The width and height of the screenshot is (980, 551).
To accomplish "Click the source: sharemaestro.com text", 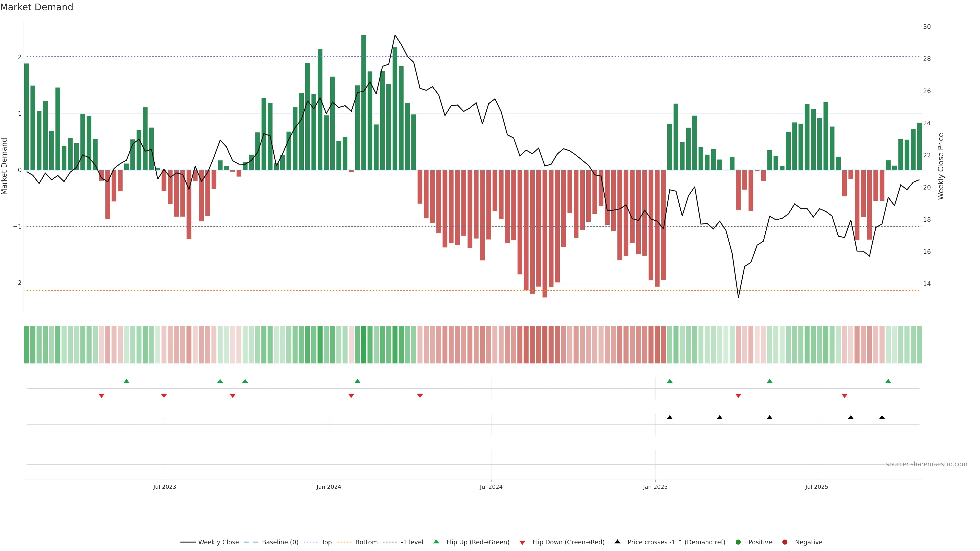I will click(x=926, y=464).
